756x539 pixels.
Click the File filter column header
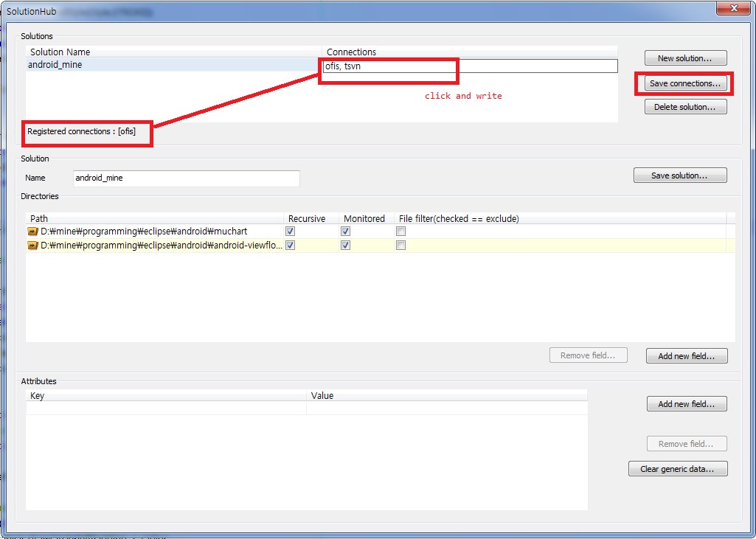click(561, 218)
